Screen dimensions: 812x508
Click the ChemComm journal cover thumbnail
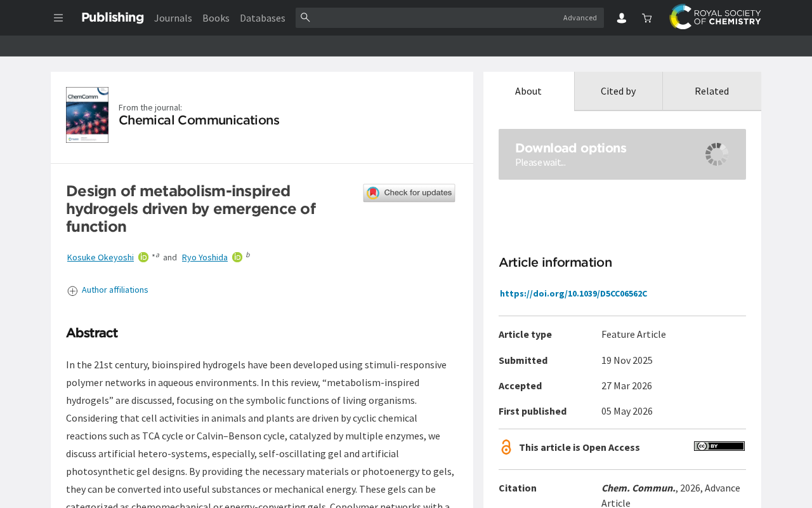click(87, 115)
